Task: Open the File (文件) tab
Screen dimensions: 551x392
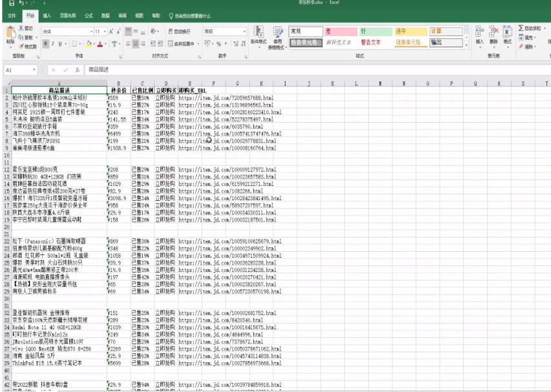Action: tap(12, 15)
